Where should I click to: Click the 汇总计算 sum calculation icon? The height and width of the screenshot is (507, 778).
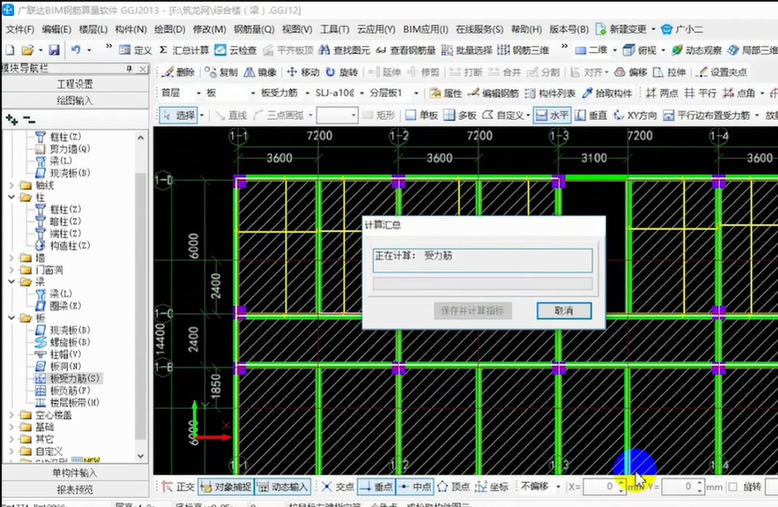point(184,50)
